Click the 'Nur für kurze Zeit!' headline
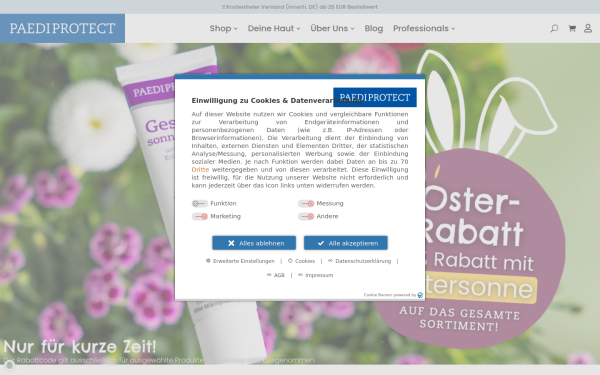This screenshot has width=600, height=375. 80,347
